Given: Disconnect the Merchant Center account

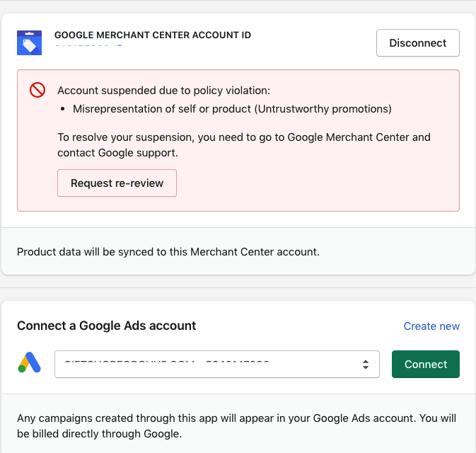Looking at the screenshot, I should point(417,42).
